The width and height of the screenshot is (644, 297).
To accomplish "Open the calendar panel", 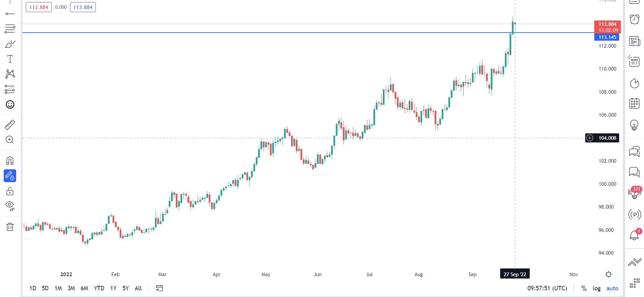I will pos(634,103).
